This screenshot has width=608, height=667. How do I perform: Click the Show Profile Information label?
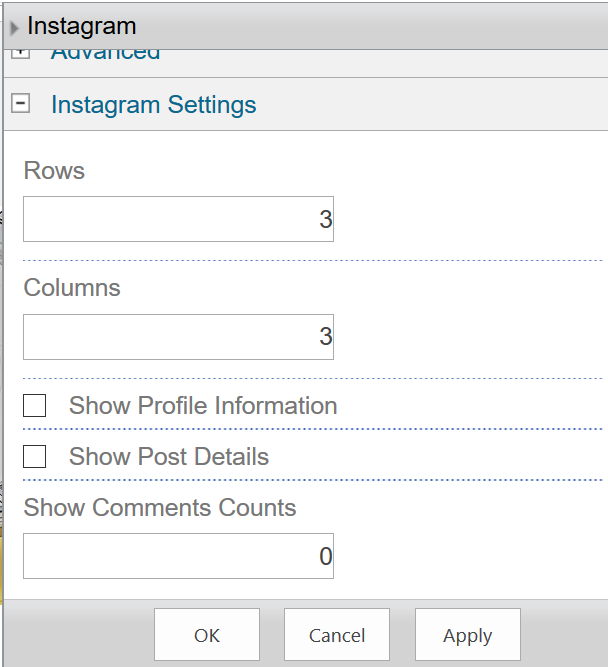203,406
